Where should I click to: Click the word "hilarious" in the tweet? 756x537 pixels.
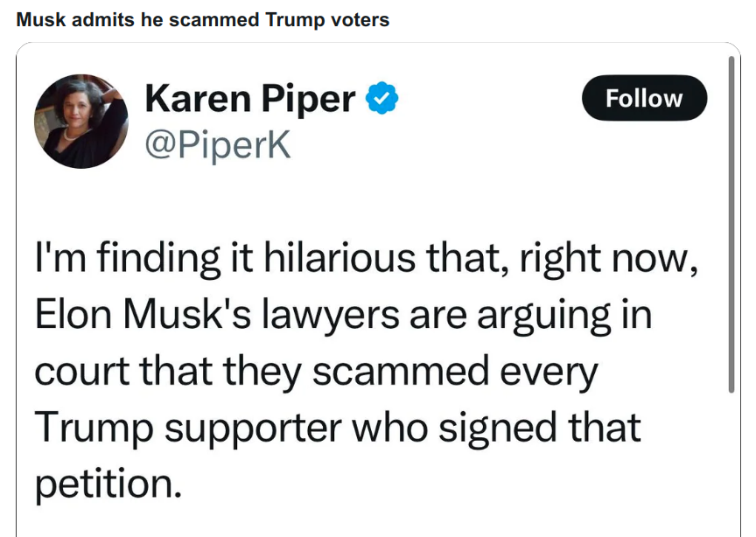point(339,257)
